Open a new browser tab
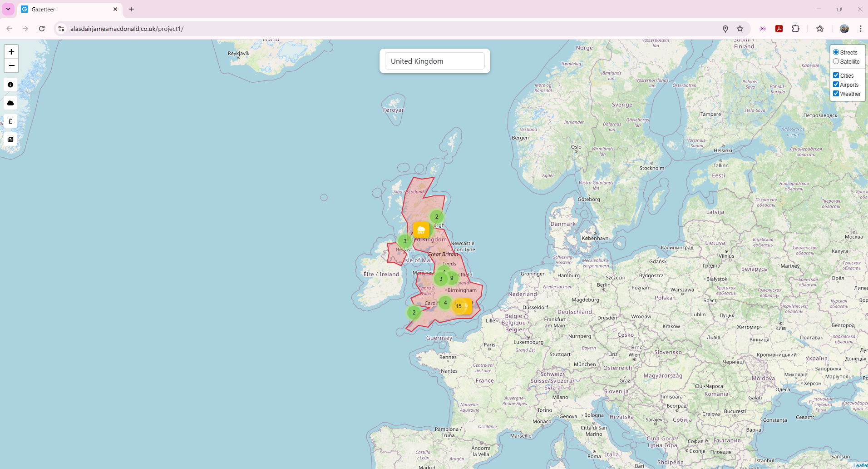868x469 pixels. coord(132,9)
